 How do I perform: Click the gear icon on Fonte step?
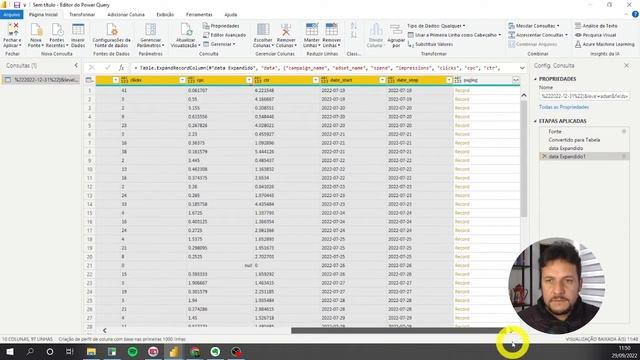click(x=624, y=131)
